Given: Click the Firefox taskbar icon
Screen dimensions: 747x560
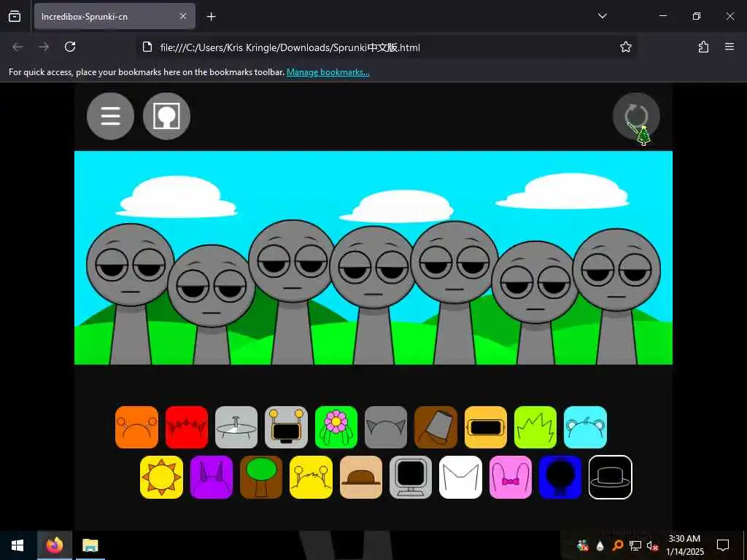Looking at the screenshot, I should pyautogui.click(x=55, y=545).
